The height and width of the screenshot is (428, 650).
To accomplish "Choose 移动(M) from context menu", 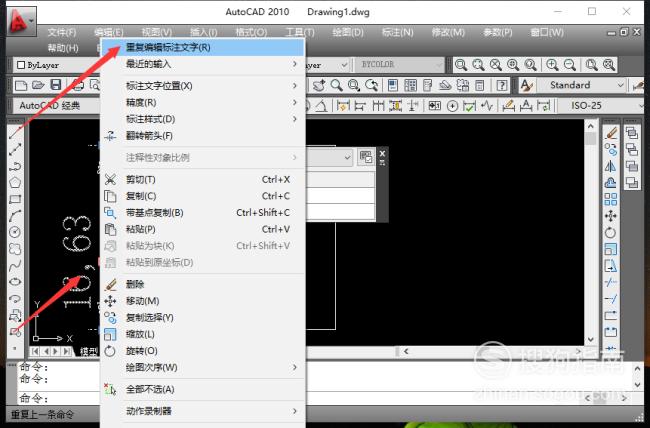I will 203,301.
